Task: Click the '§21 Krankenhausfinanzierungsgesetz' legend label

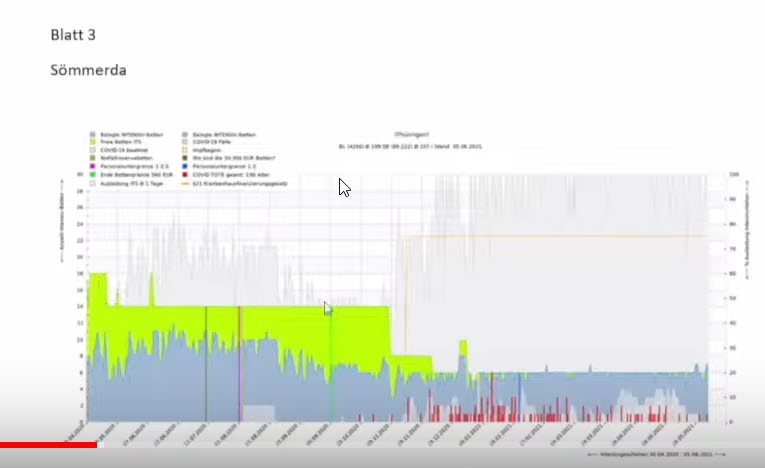Action: tap(240, 183)
